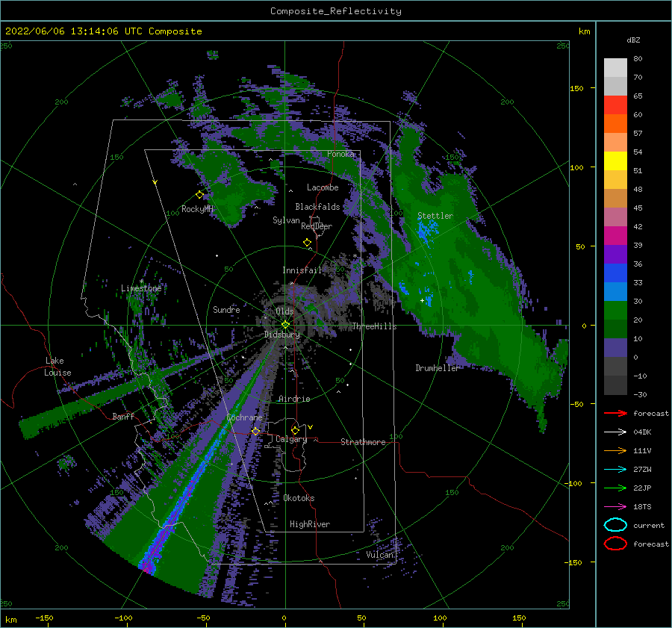Click the blue reflectivity core under Stettler
Screen dimensions: 672x628
(x=428, y=230)
